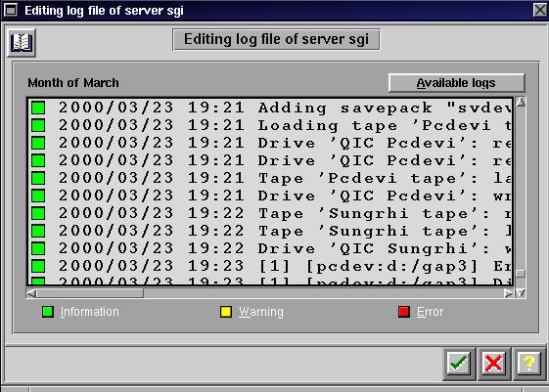Click the scroll right arrow of log list
Screen dimensions: 549x392
pos(508,293)
